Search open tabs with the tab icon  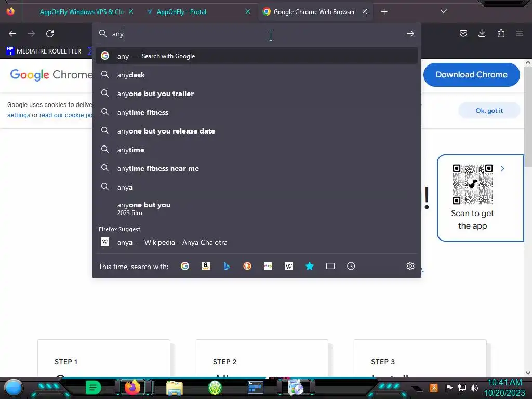[330, 266]
